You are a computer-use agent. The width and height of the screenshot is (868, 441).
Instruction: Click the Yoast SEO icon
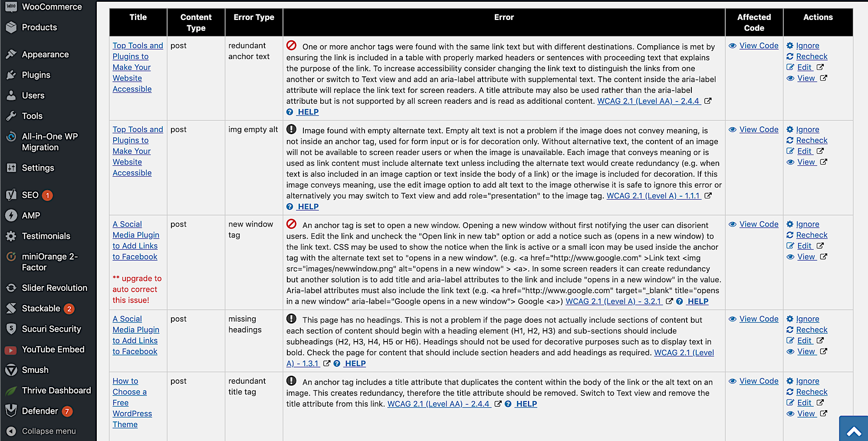pos(11,195)
